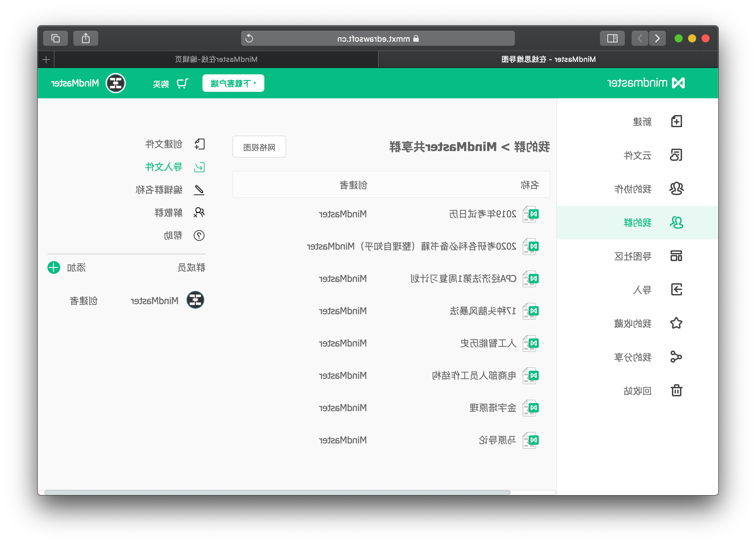Viewport: 756px width, 545px height.
Task: Click the 下载客户端 button
Action: (233, 83)
